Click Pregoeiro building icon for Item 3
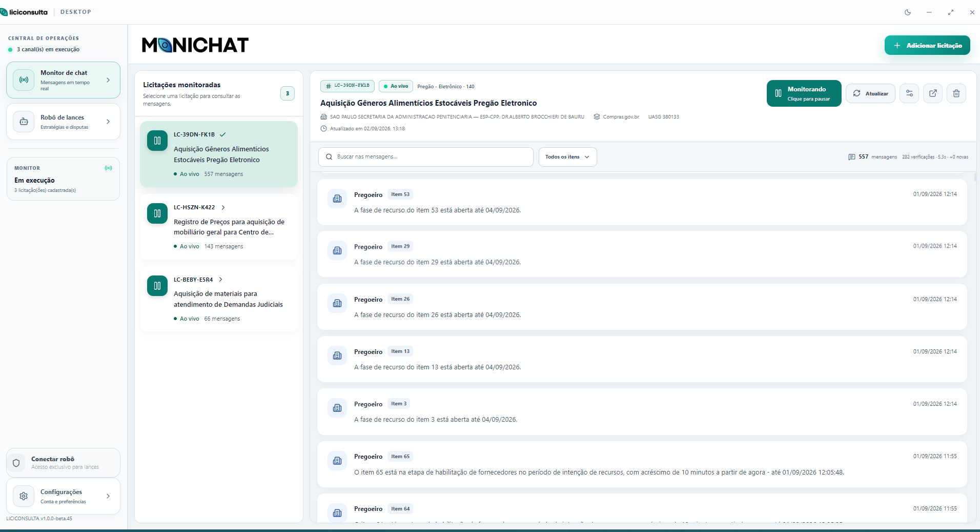The height and width of the screenshot is (532, 980). [337, 408]
